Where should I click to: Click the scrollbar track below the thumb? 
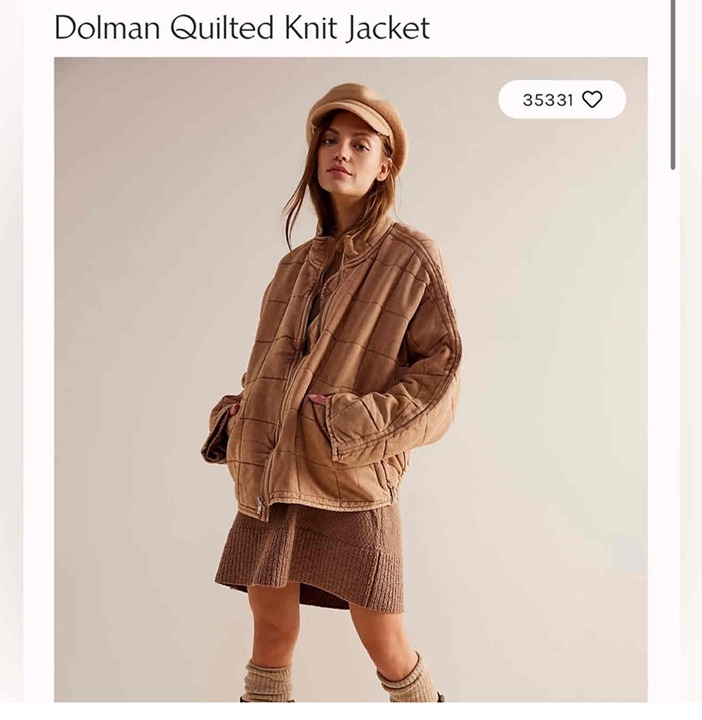pyautogui.click(x=673, y=436)
